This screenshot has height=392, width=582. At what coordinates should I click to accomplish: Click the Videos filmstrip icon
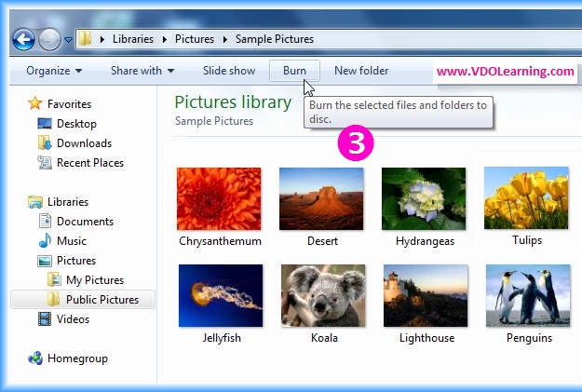click(45, 318)
